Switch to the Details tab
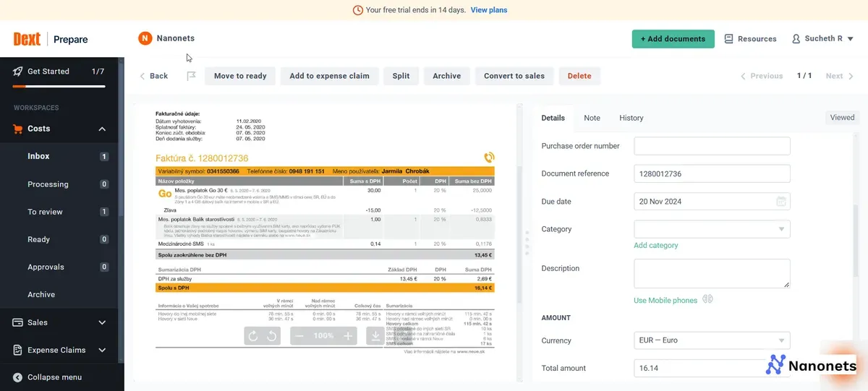This screenshot has height=391, width=868. click(553, 118)
